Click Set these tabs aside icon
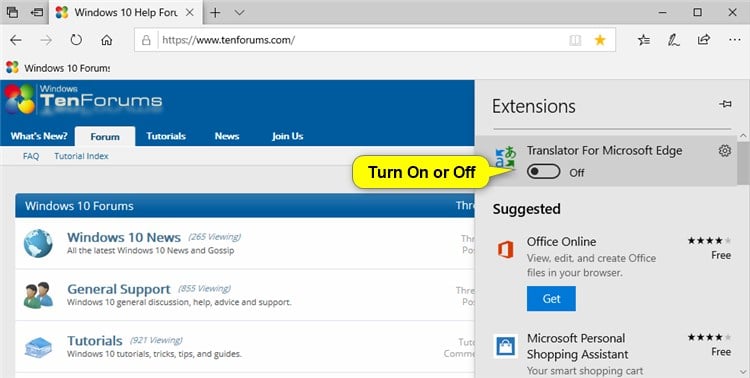Viewport: 750px width, 378px height. (x=37, y=12)
